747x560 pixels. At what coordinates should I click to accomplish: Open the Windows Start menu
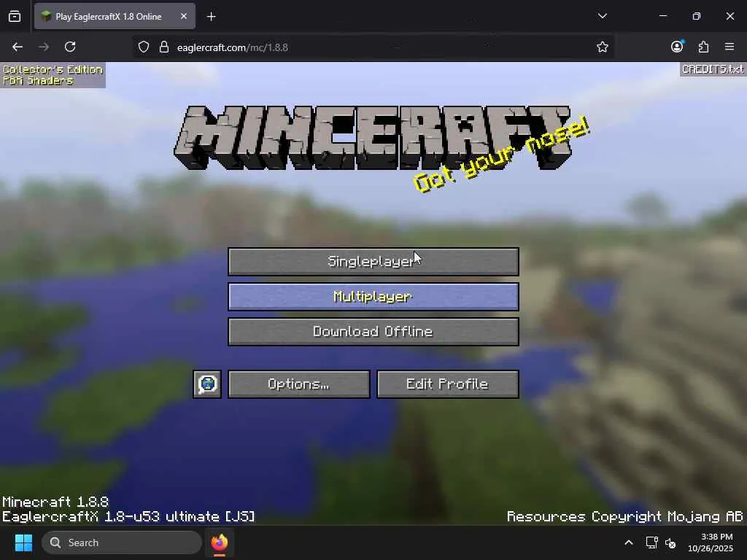[23, 542]
